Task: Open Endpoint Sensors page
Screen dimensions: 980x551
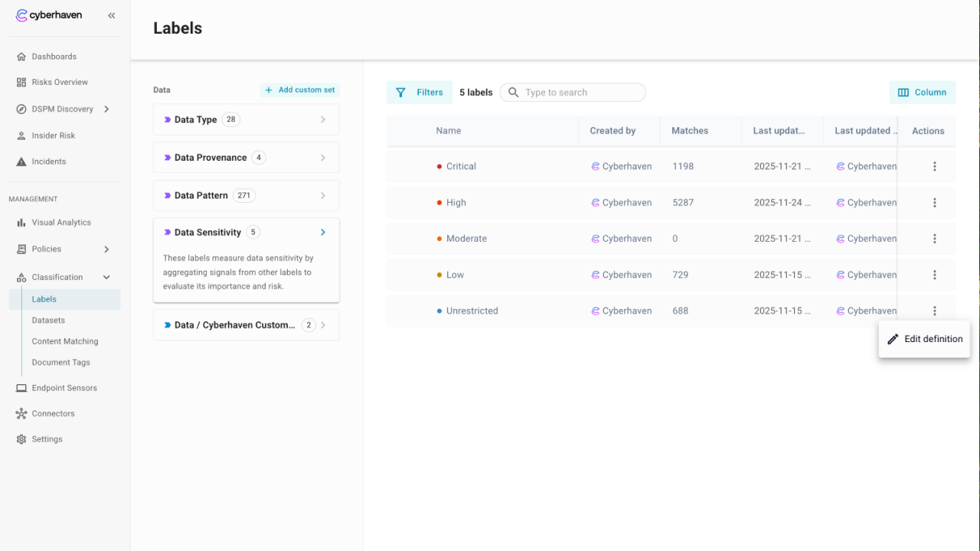Action: click(64, 388)
